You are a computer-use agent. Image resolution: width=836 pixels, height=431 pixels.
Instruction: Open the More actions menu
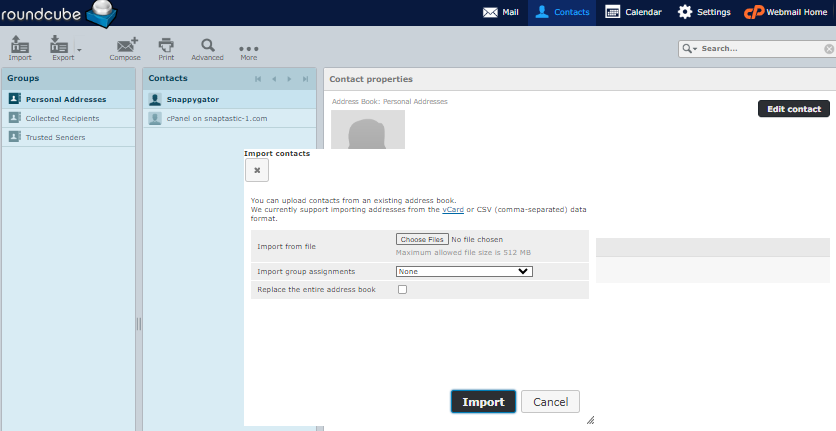248,52
